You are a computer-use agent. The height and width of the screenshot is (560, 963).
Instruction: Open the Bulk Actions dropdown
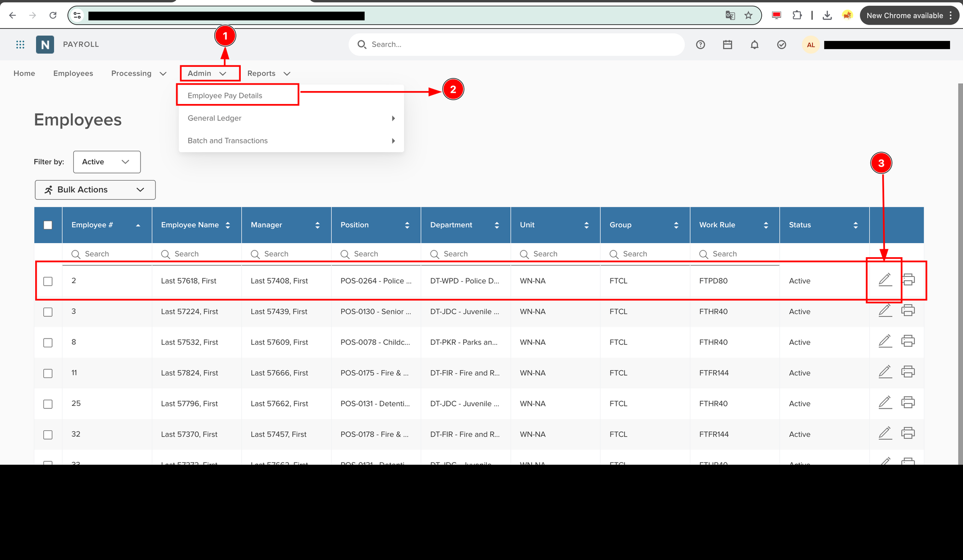point(95,190)
